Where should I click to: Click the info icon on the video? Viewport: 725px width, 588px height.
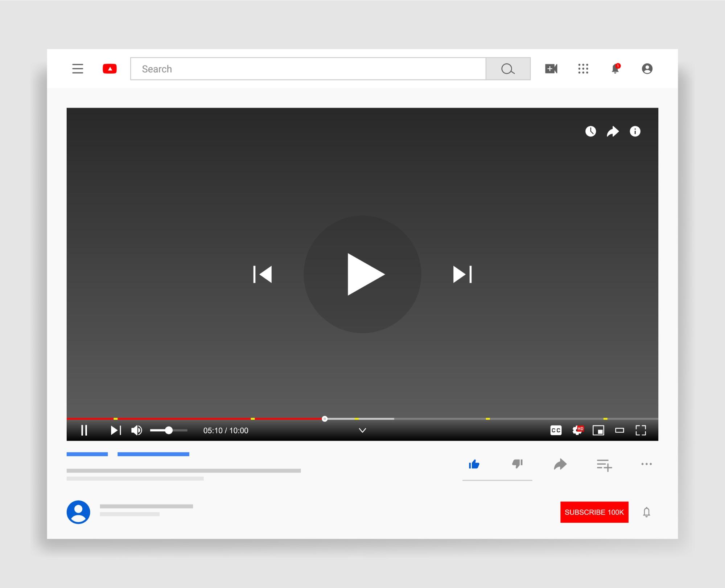(x=635, y=131)
